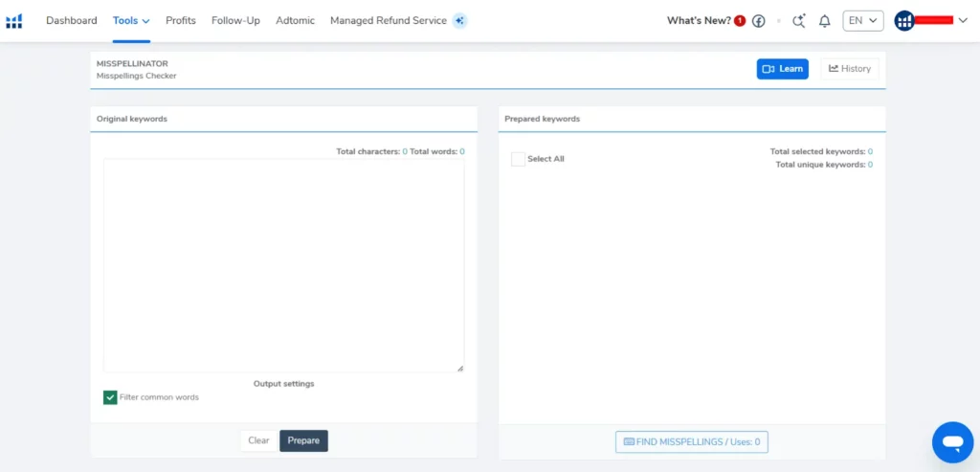Open the Follow-Up menu item
Image resolution: width=980 pixels, height=472 pixels.
tap(235, 21)
